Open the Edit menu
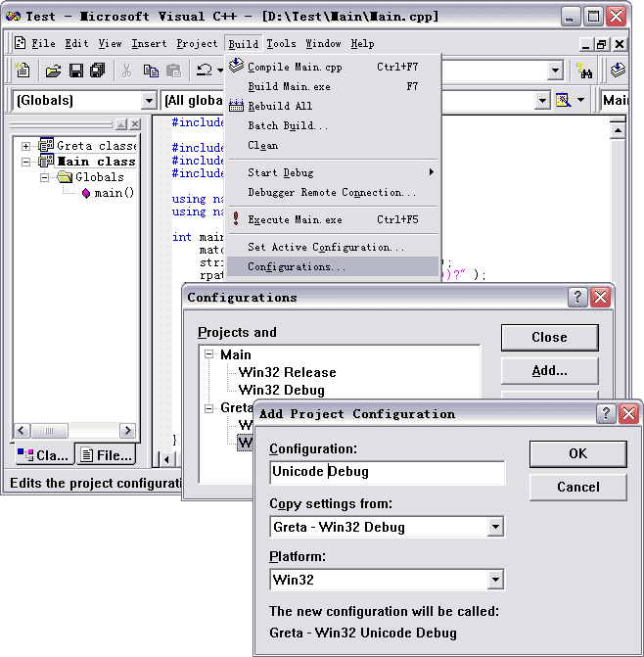 pos(76,43)
